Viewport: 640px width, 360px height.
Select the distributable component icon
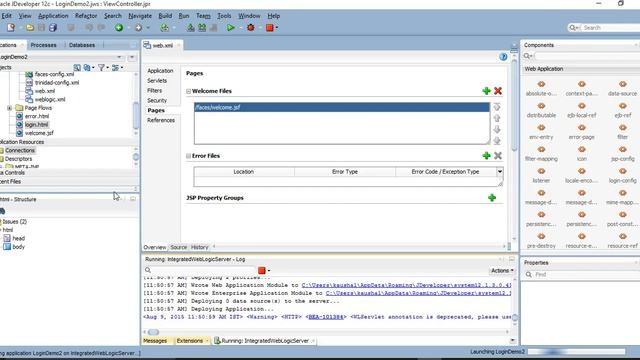click(541, 106)
